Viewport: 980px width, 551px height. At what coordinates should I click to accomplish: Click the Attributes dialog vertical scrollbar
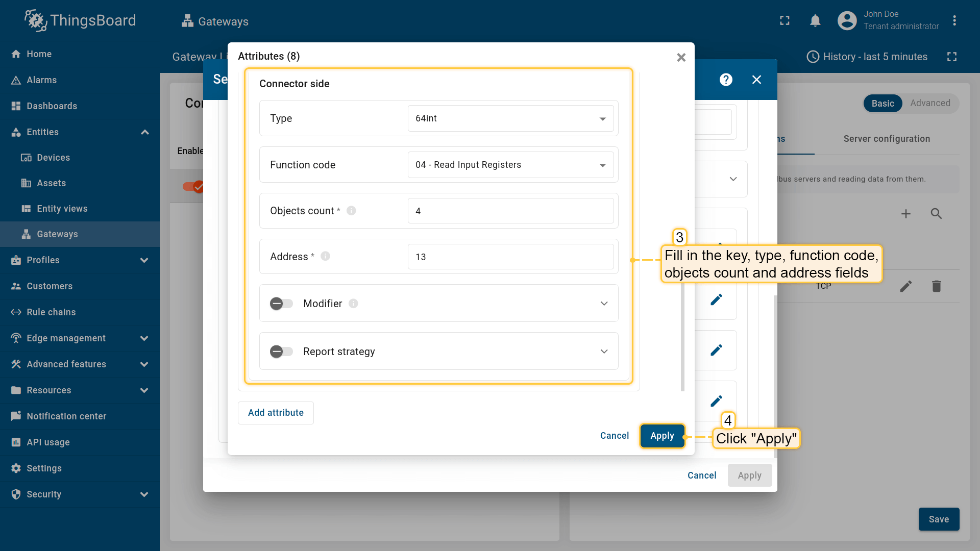(x=682, y=337)
